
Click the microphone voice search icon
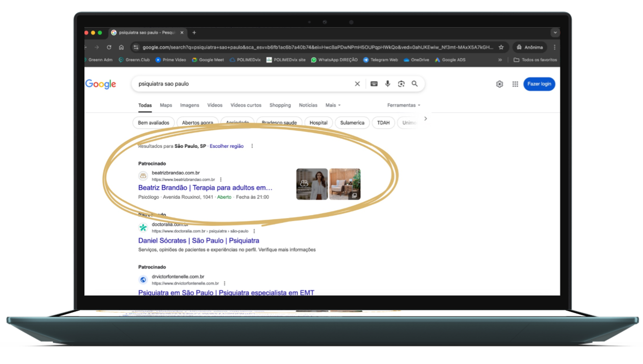pos(387,84)
